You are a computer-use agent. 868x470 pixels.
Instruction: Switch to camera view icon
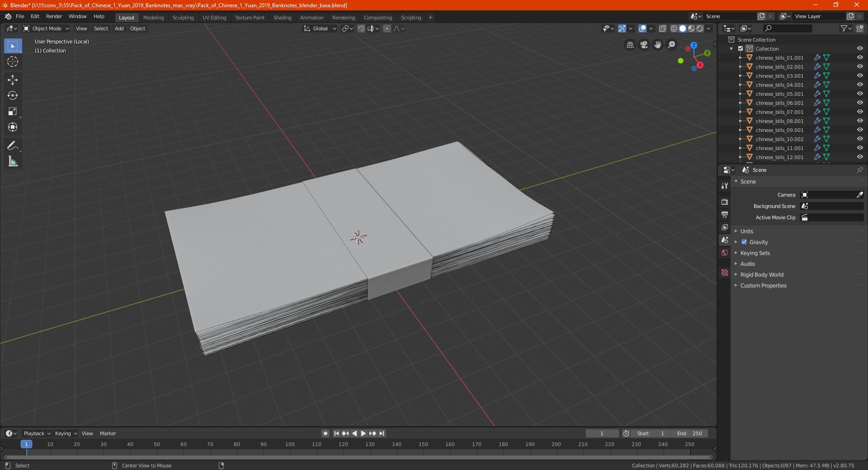point(644,45)
